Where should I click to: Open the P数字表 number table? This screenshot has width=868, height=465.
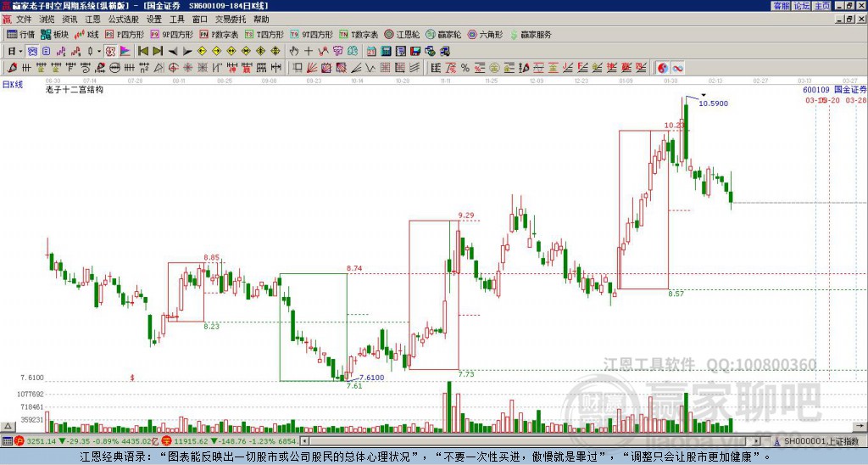(x=219, y=34)
